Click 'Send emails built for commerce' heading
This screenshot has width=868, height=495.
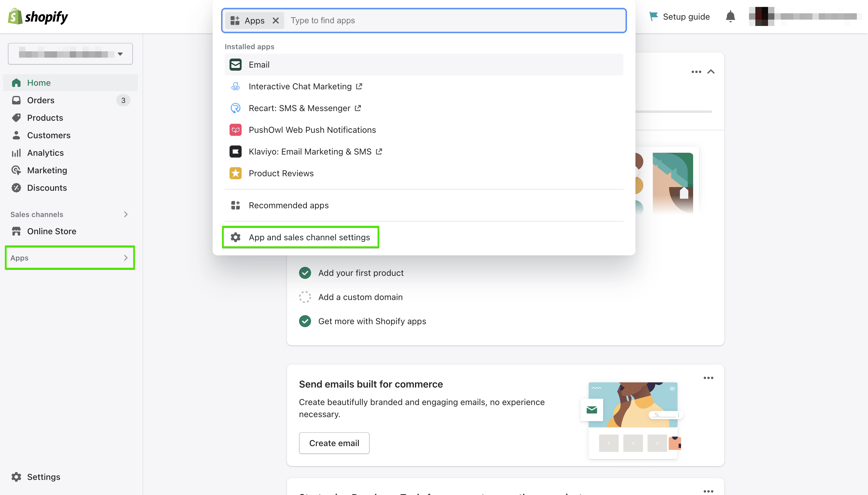371,384
